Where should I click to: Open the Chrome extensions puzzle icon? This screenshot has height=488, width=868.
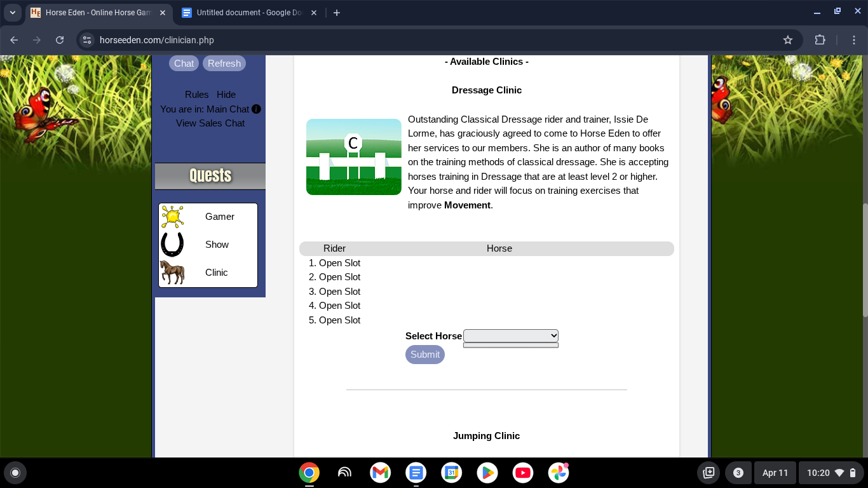(820, 40)
